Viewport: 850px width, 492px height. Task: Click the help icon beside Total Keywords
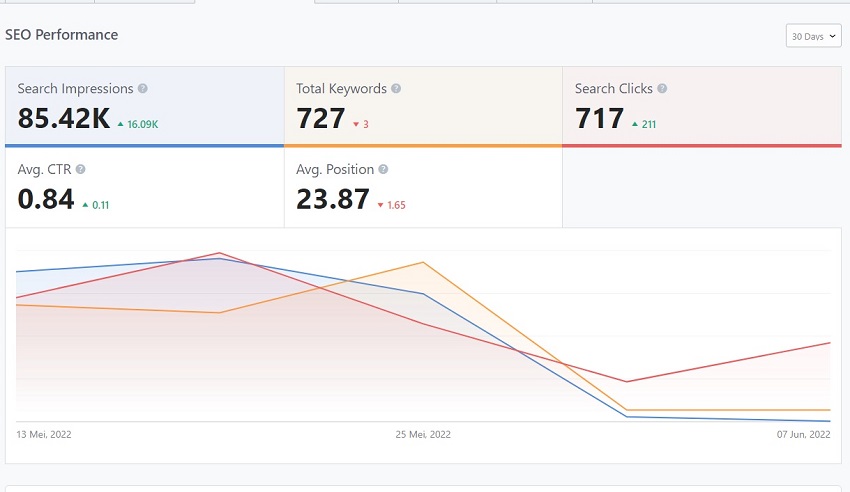click(396, 89)
